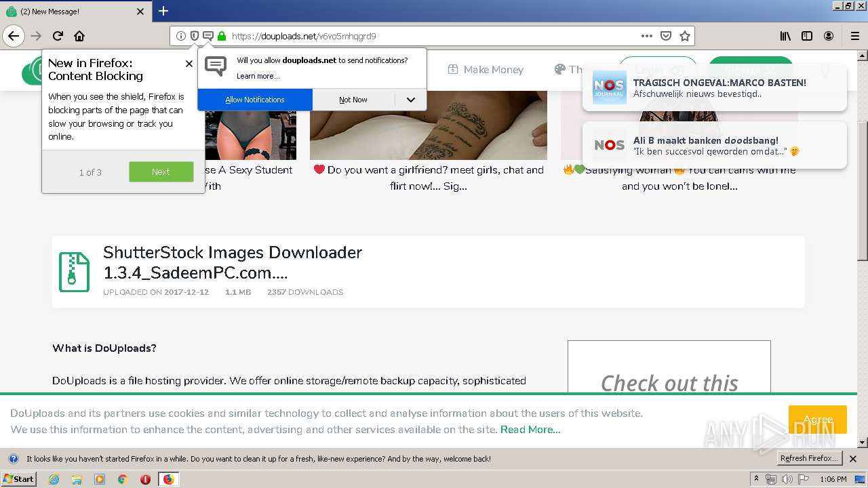This screenshot has width=868, height=488.
Task: Click Refresh Firefox button
Action: pyautogui.click(x=809, y=458)
